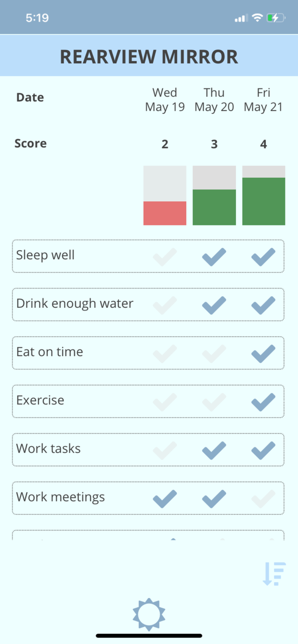
Task: Uncheck Work meetings for Wednesday
Action: pyautogui.click(x=165, y=498)
